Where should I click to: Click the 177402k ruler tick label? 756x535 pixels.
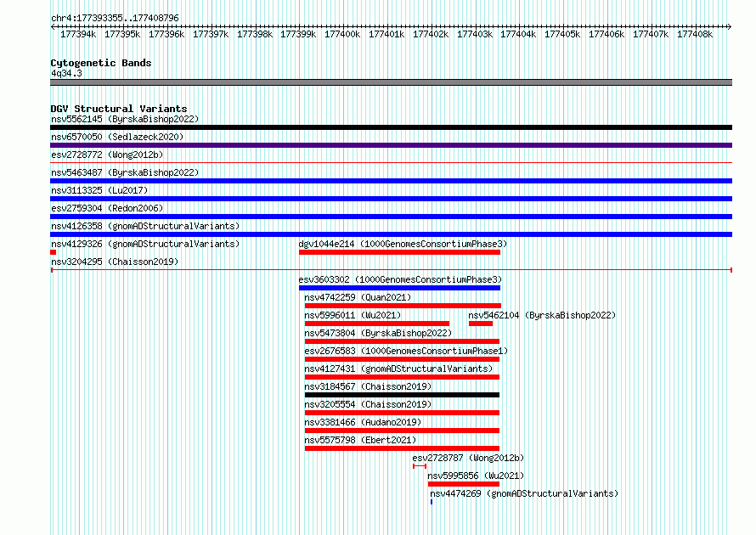click(431, 34)
